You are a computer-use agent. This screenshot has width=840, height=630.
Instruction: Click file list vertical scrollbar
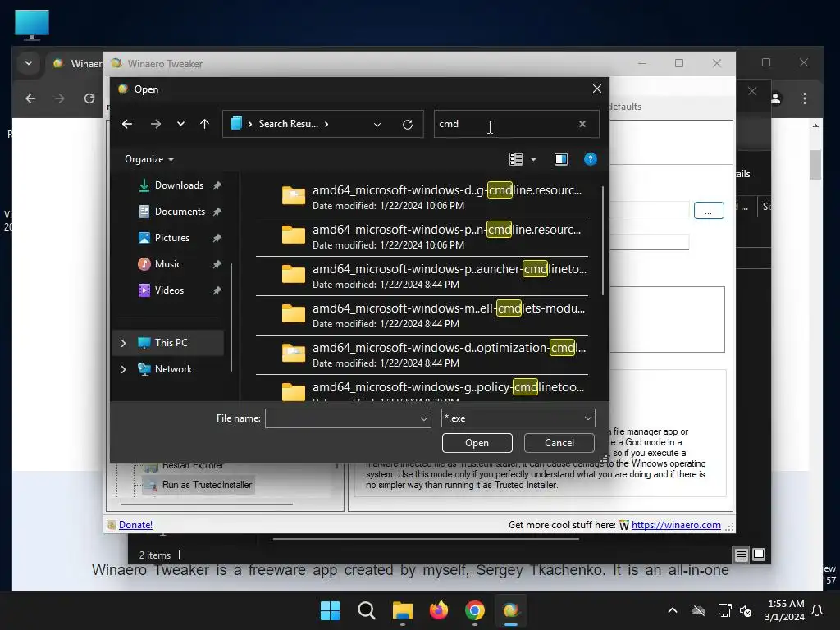point(603,241)
